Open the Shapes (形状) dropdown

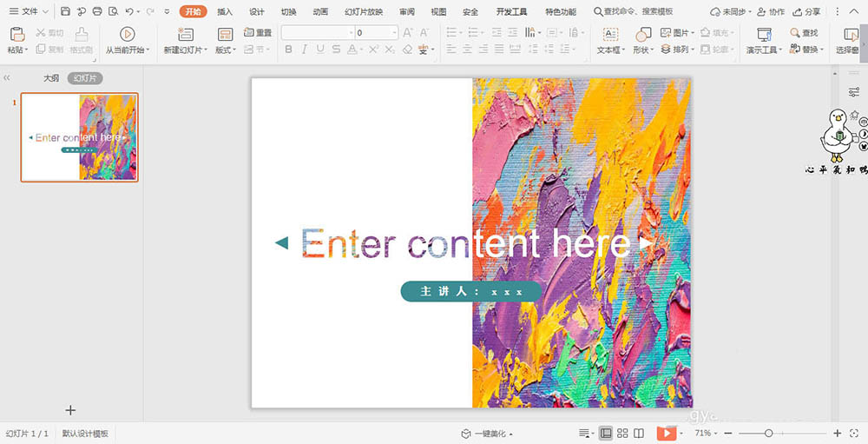tap(643, 50)
